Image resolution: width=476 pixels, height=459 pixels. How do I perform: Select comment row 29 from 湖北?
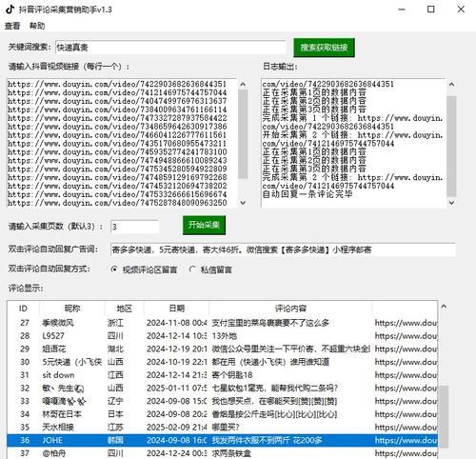[222, 349]
